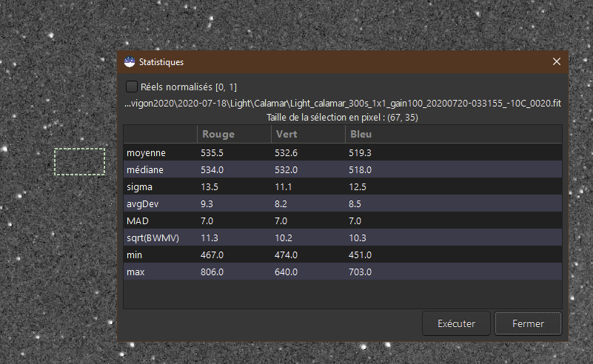Click the Rouge médiane value 534.0
The width and height of the screenshot is (593, 364).
coord(212,169)
